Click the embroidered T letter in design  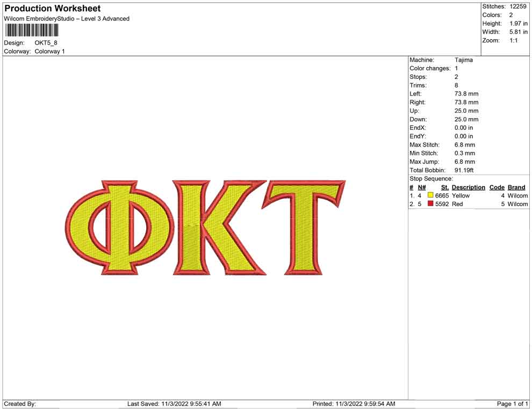(304, 228)
